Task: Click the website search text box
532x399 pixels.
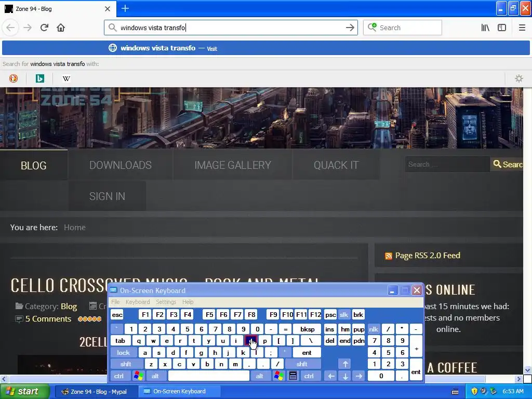Action: point(447,164)
